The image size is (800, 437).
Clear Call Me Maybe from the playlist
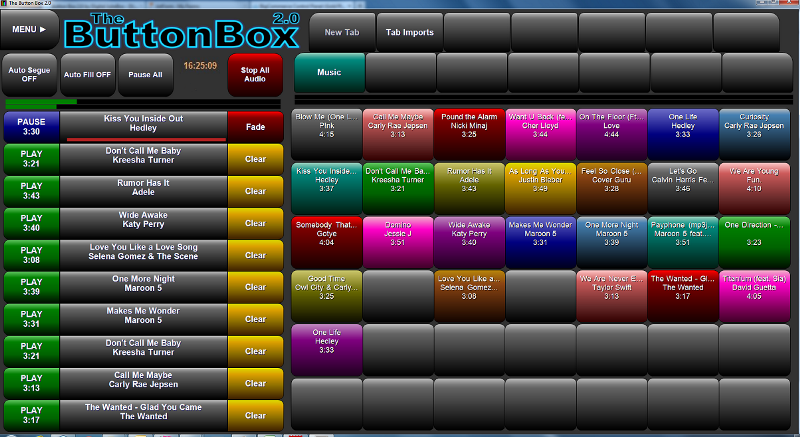click(x=255, y=383)
